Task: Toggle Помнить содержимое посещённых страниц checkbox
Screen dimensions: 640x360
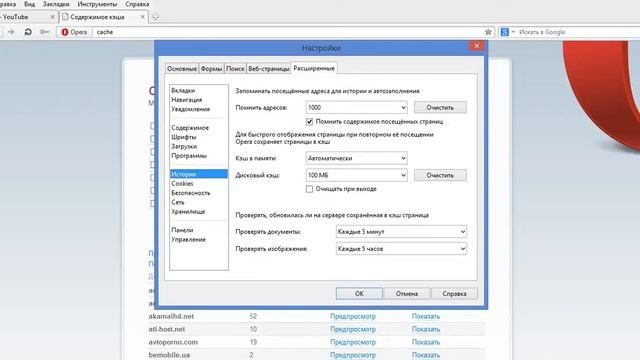Action: pyautogui.click(x=309, y=122)
